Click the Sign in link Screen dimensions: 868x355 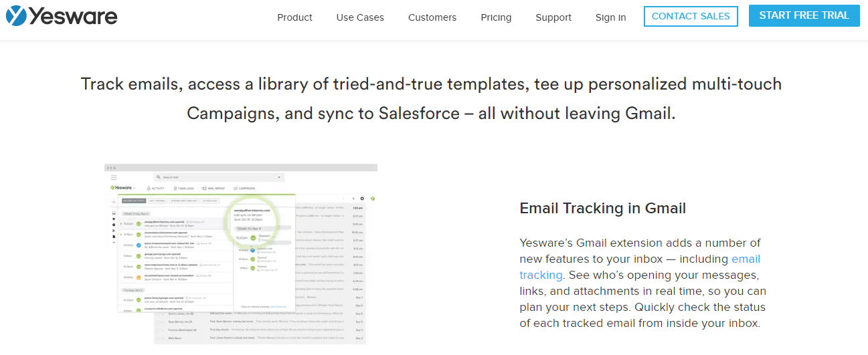click(x=611, y=17)
